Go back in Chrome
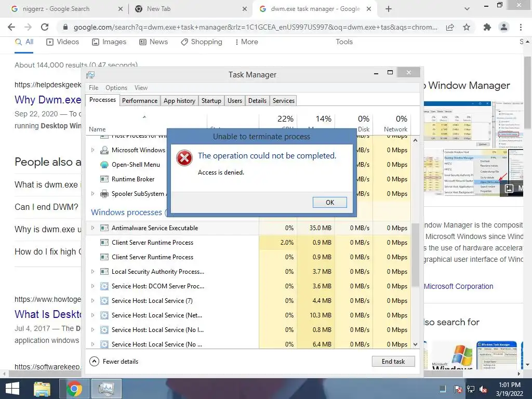 [11, 27]
